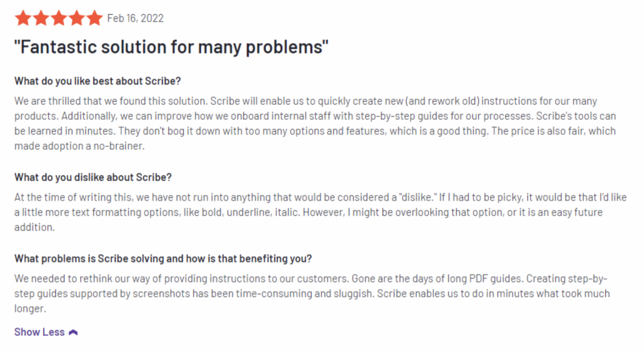Collapse the review with Show Less
Screen dimensions: 644x352
click(x=46, y=332)
